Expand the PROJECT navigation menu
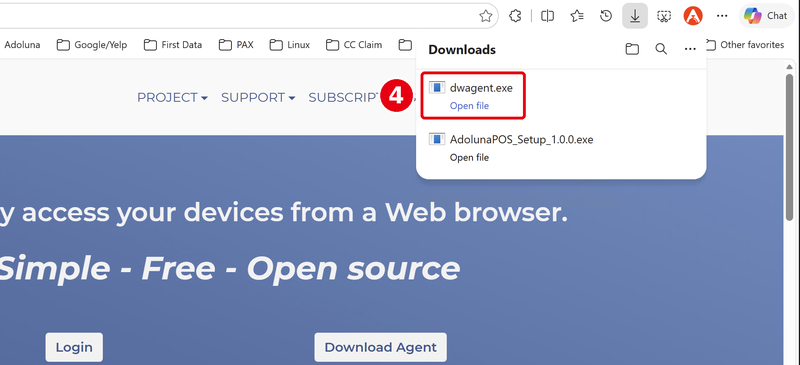This screenshot has height=365, width=800. [172, 98]
